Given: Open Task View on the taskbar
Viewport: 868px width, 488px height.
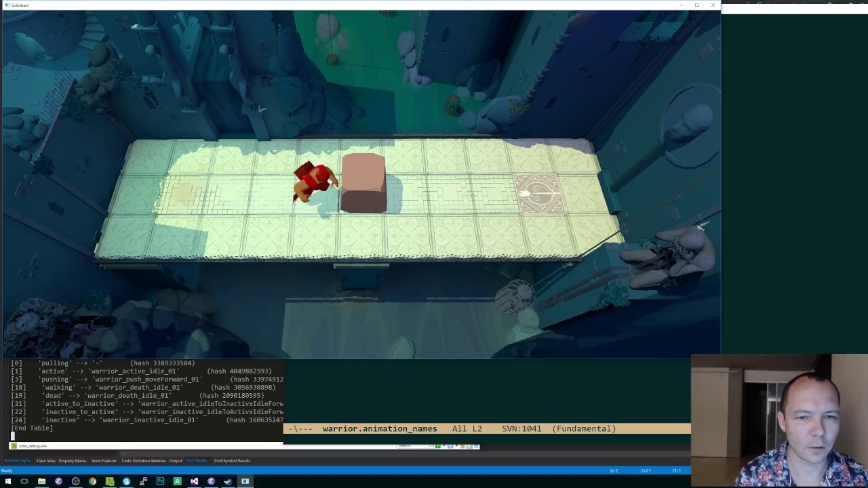Looking at the screenshot, I should coord(24,481).
